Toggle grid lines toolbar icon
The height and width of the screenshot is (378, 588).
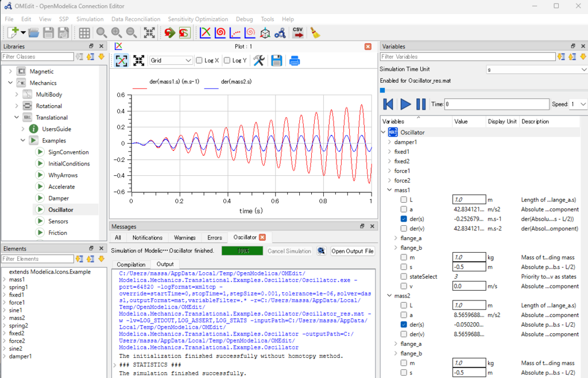point(84,33)
